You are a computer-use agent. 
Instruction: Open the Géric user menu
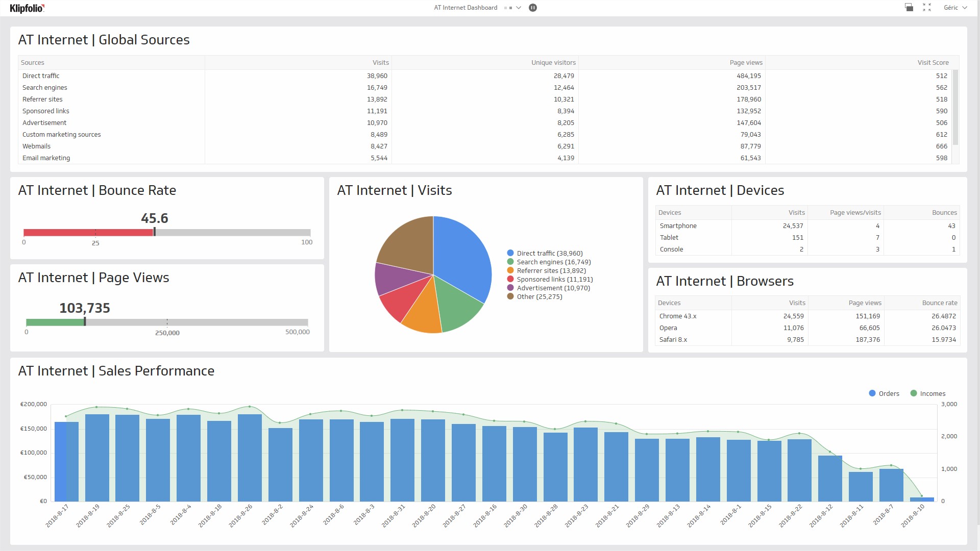(955, 8)
